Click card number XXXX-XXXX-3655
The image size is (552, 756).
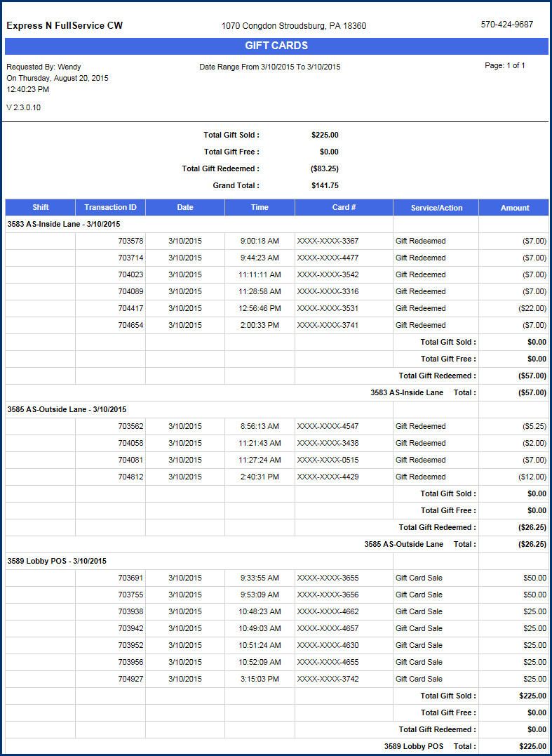[x=328, y=578]
